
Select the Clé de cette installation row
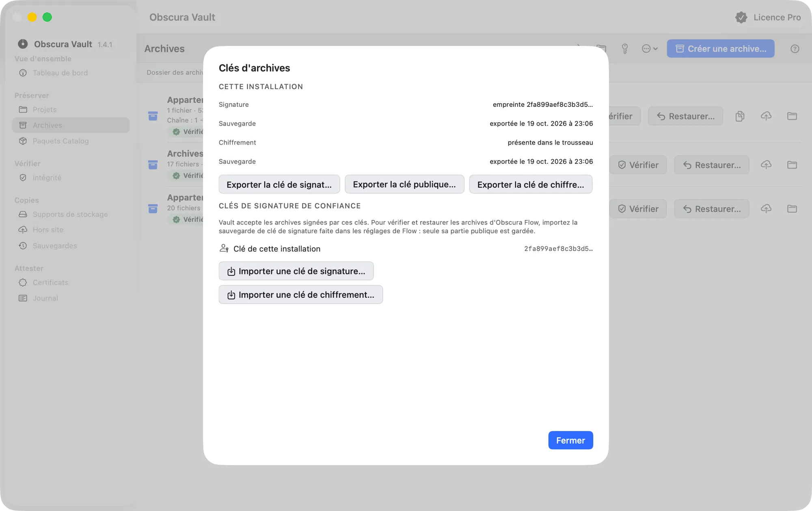coord(406,249)
